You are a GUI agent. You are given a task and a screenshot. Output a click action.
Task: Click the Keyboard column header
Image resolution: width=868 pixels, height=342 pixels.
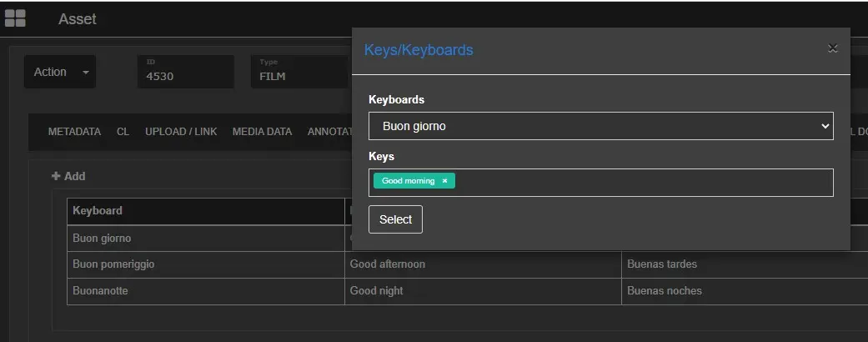point(98,211)
